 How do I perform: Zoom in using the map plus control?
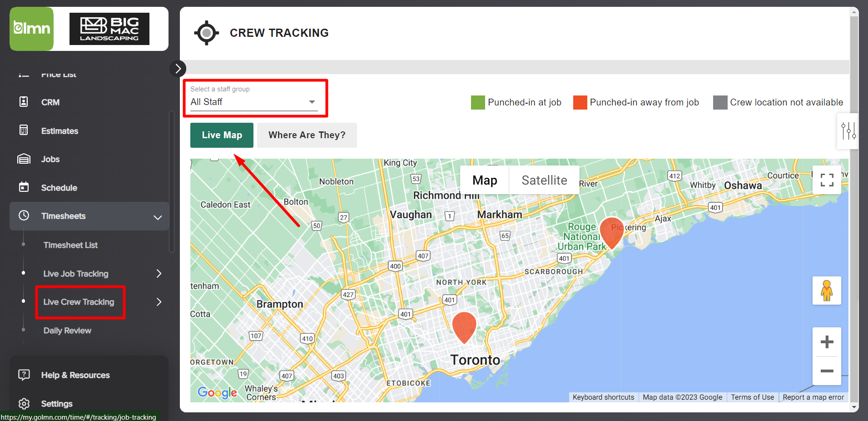[827, 342]
